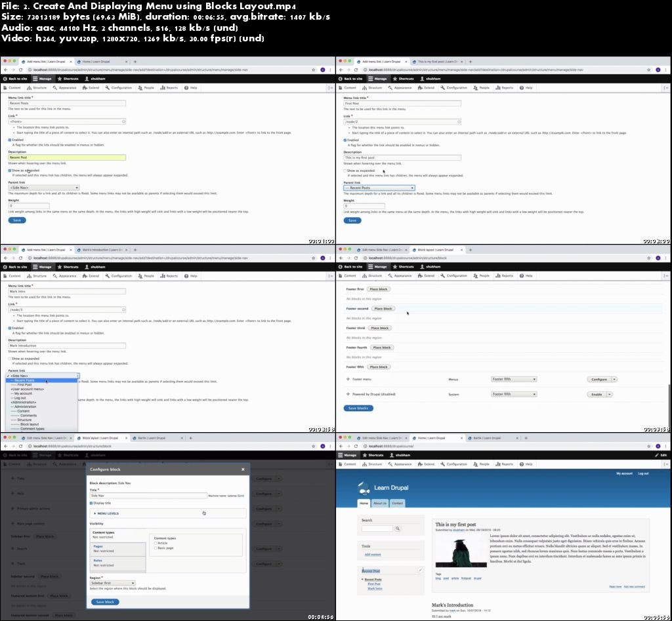Image resolution: width=672 pixels, height=621 pixels.
Task: Click Place block next to Footer second
Action: point(383,308)
